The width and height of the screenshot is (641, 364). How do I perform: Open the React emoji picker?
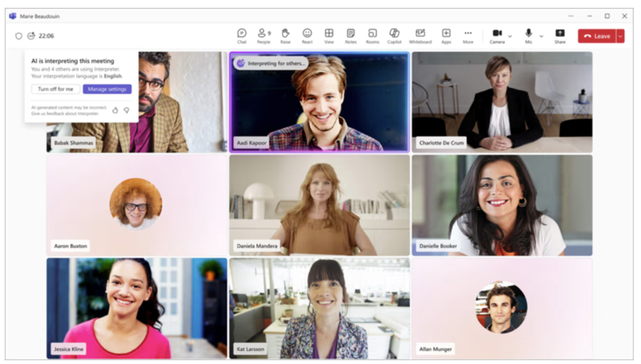[x=307, y=36]
